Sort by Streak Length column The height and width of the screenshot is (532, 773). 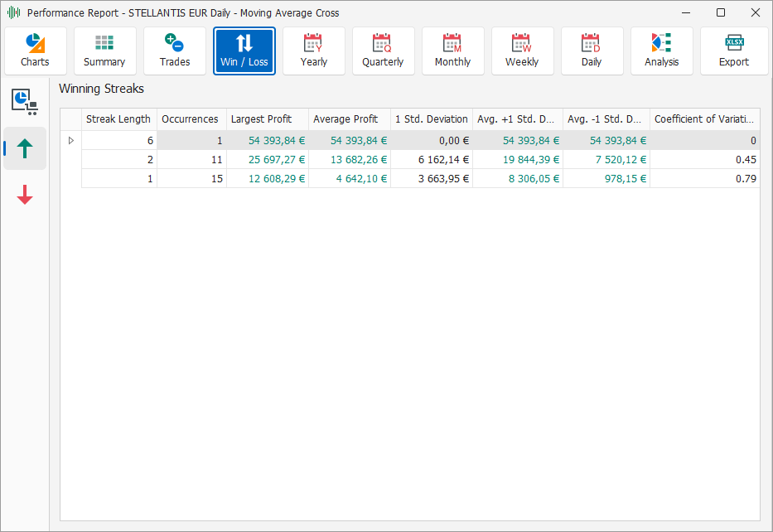[x=118, y=119]
